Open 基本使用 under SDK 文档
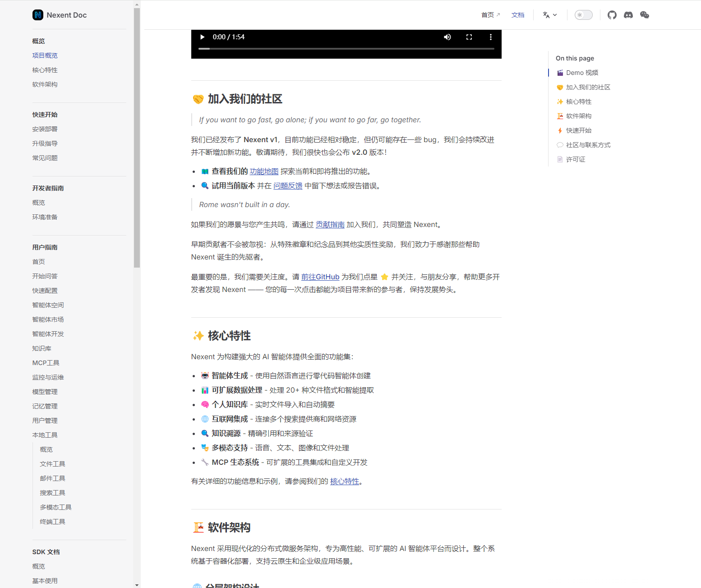The image size is (701, 588). (45, 581)
